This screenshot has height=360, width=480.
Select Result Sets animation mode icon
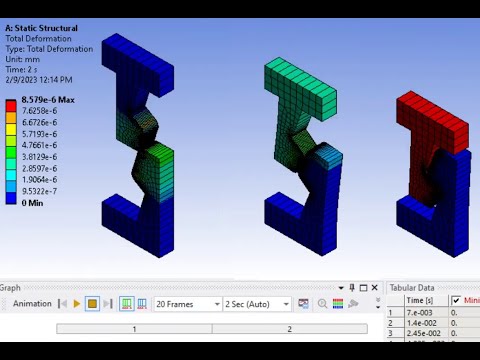(142, 304)
